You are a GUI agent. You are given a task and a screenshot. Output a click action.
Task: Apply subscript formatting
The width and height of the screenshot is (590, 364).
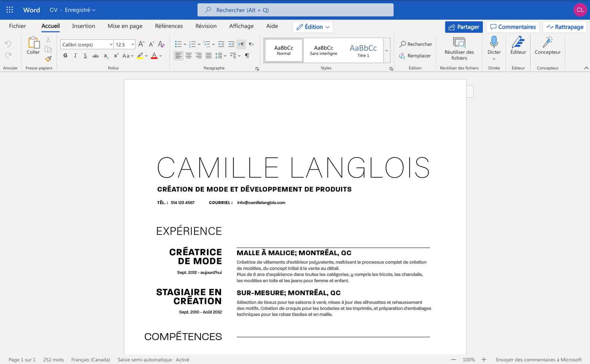click(106, 56)
